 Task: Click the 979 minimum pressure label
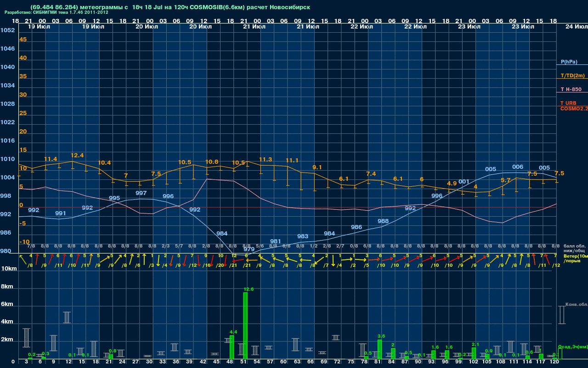click(249, 249)
